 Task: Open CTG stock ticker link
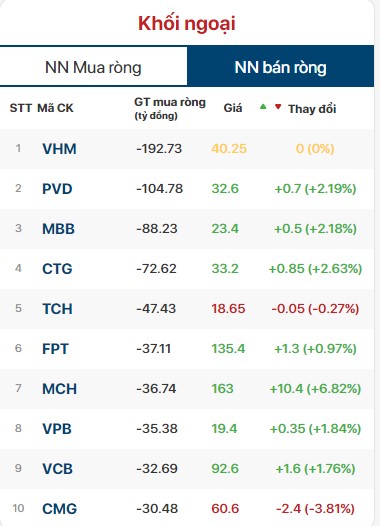(x=57, y=269)
